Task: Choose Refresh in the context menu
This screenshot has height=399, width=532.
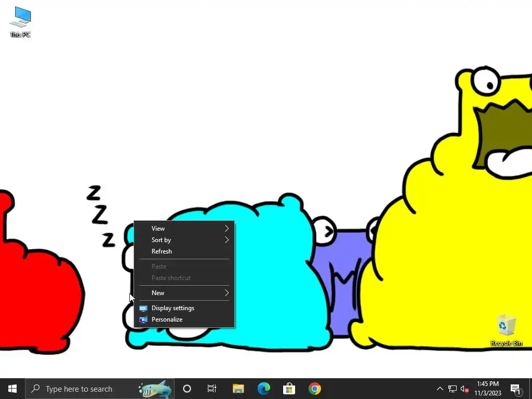Action: 184,251
